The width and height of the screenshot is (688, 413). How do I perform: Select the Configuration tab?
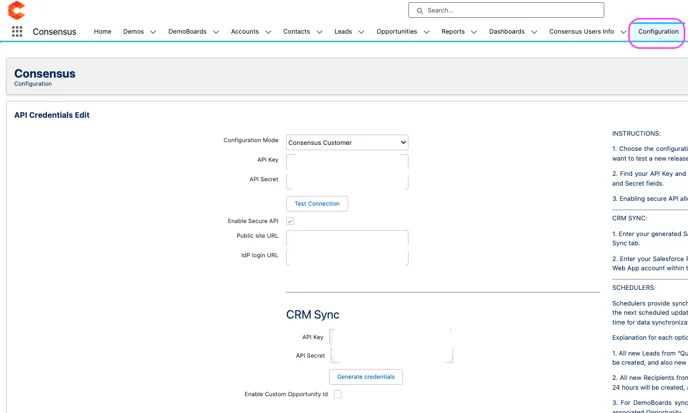click(658, 32)
